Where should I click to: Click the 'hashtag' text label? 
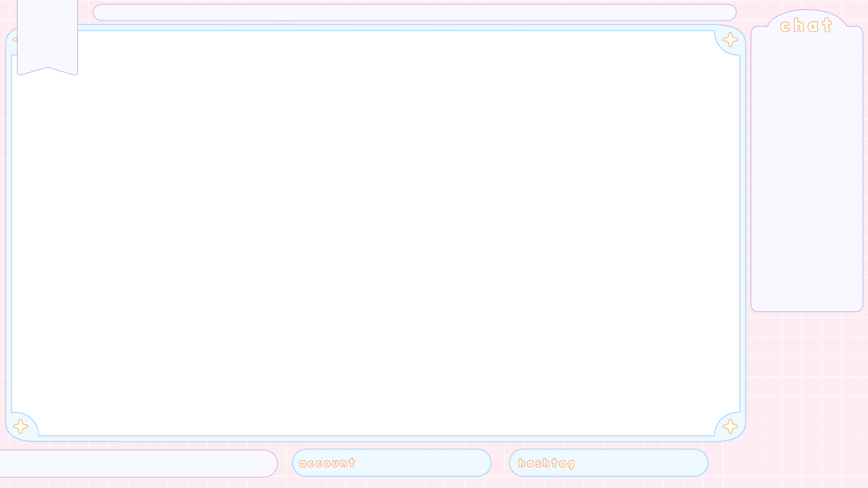(x=546, y=463)
